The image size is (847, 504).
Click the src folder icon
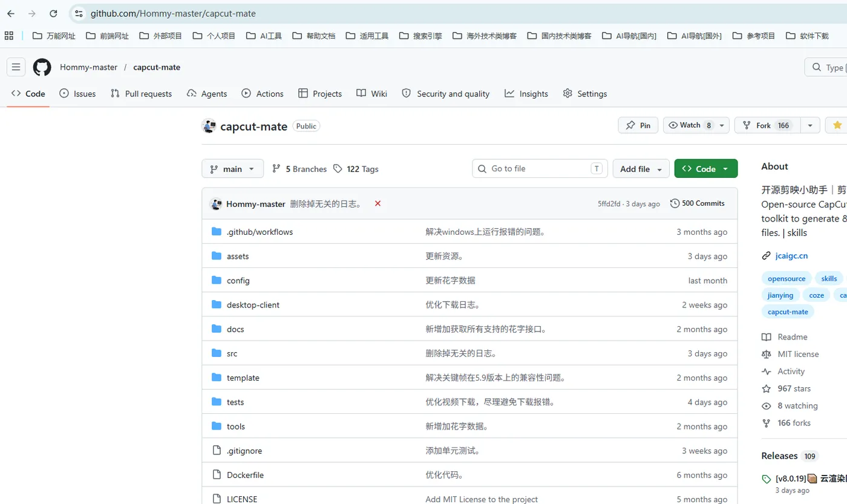(217, 353)
